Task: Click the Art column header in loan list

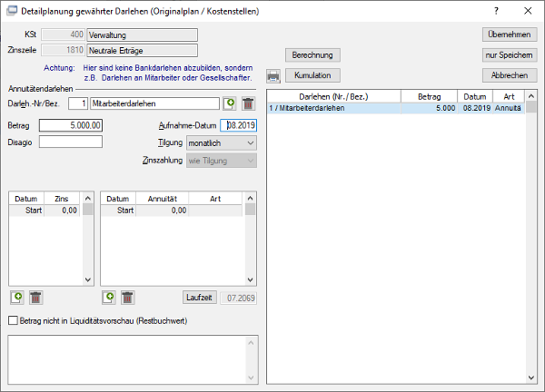Action: tap(509, 96)
